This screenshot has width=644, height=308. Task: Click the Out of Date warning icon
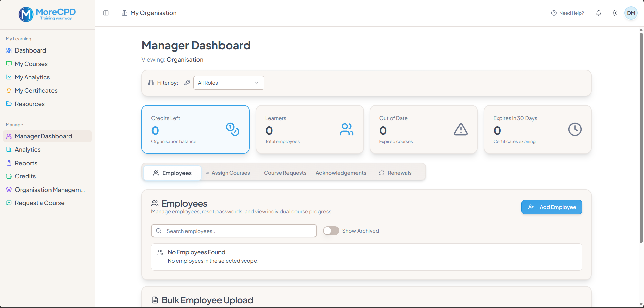461,129
